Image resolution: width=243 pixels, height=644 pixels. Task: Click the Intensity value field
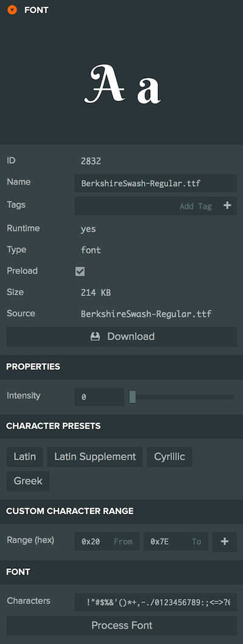(x=99, y=397)
